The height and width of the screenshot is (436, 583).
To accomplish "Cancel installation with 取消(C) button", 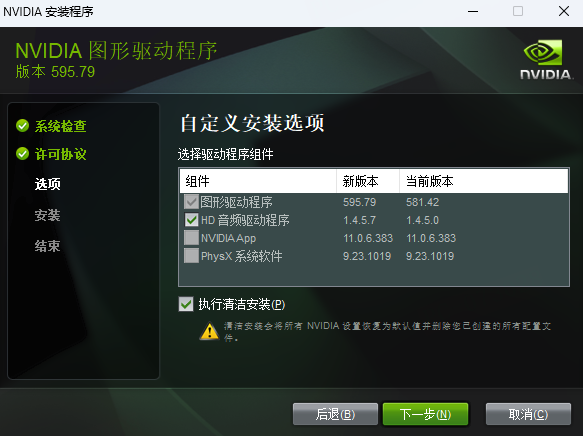I will (x=528, y=414).
